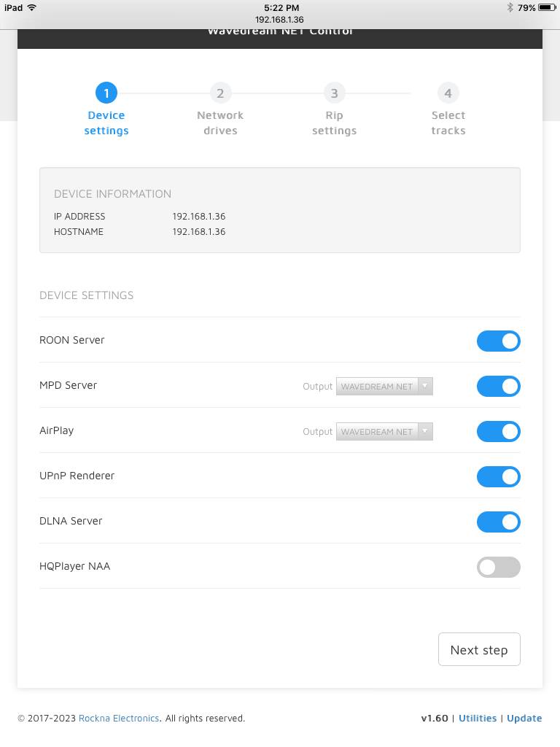Turn off the ROON Server switch
This screenshot has width=560, height=747.
coord(498,341)
